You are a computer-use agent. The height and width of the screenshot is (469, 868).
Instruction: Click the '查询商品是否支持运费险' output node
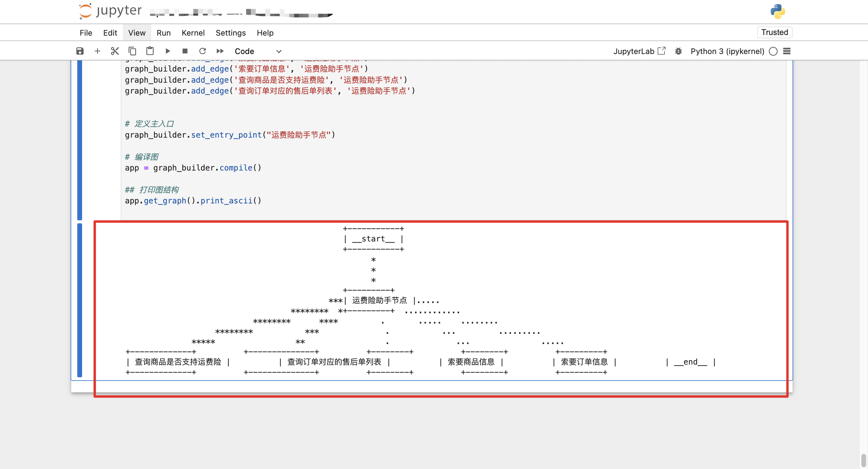[178, 362]
